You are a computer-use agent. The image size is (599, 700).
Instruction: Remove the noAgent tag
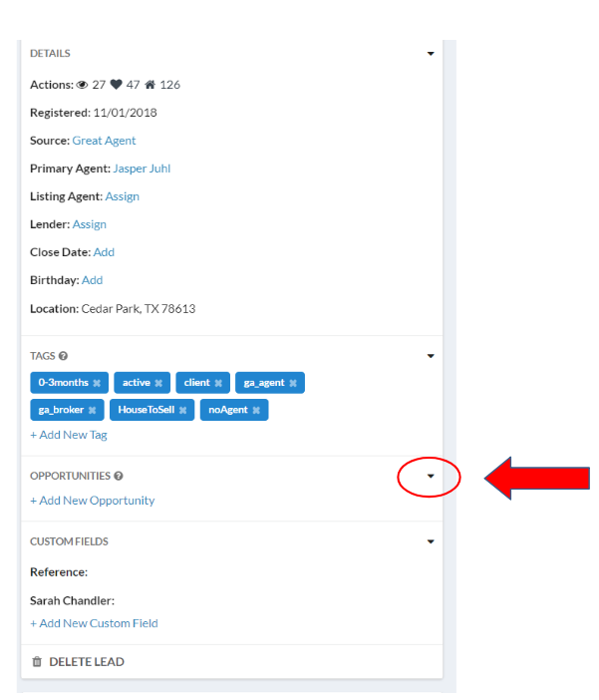[x=256, y=410]
